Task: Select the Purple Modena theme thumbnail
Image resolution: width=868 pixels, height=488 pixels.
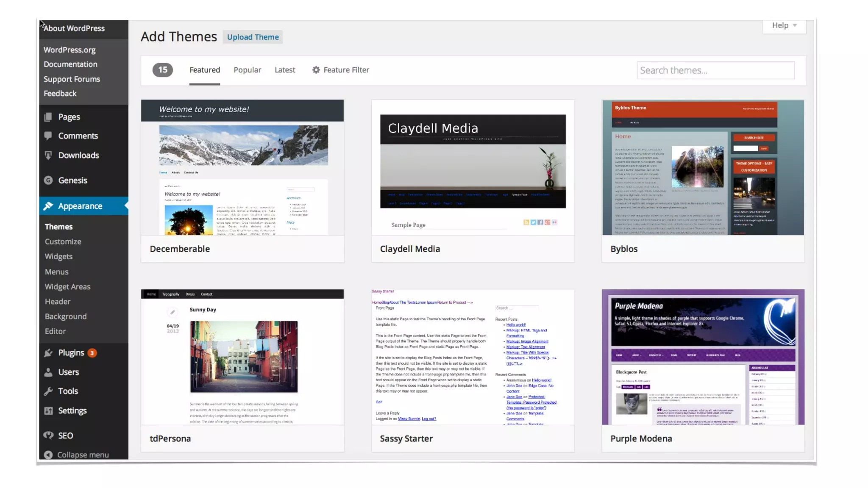Action: click(x=703, y=357)
